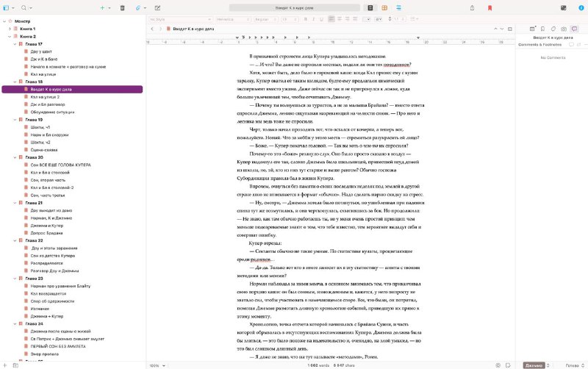Toggle italic formatting
The width and height of the screenshot is (588, 369).
click(314, 19)
